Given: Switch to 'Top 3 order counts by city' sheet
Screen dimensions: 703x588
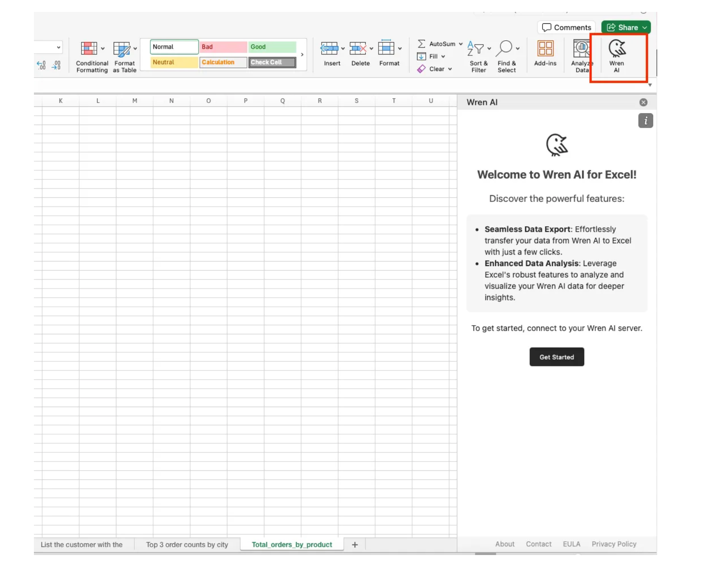Looking at the screenshot, I should (x=187, y=544).
